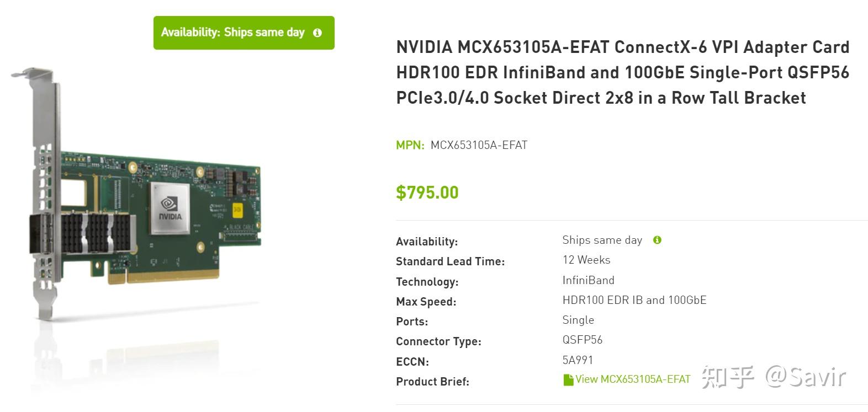Click the info icon in the green availability badge
This screenshot has width=868, height=412.
(317, 33)
